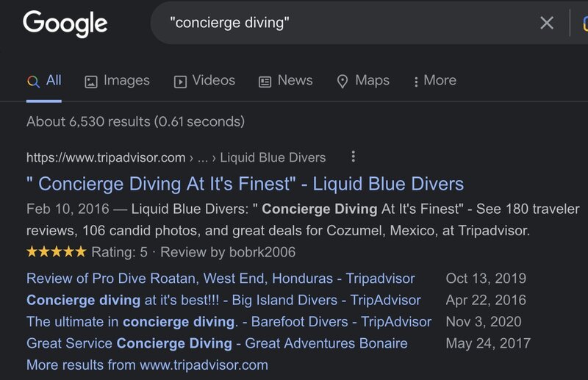Click the tripadvisor.com result URL breadcrumb
The height and width of the screenshot is (380, 588).
(x=176, y=157)
